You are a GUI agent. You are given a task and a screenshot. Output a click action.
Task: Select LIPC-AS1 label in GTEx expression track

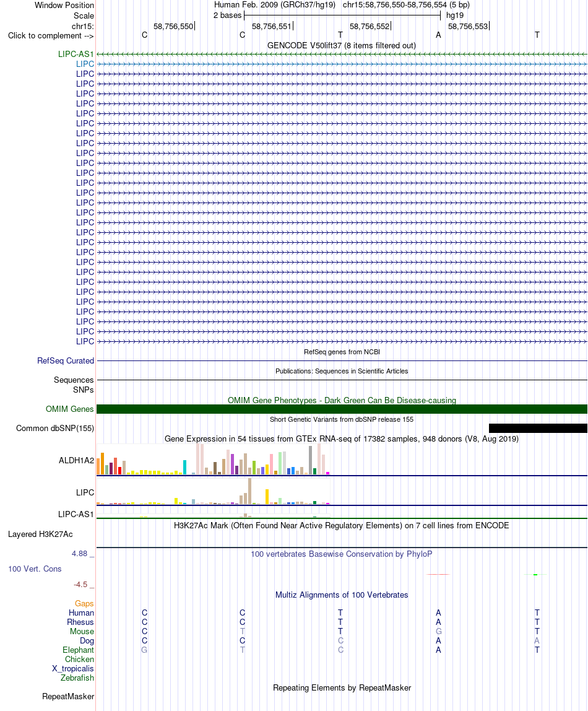tap(76, 514)
